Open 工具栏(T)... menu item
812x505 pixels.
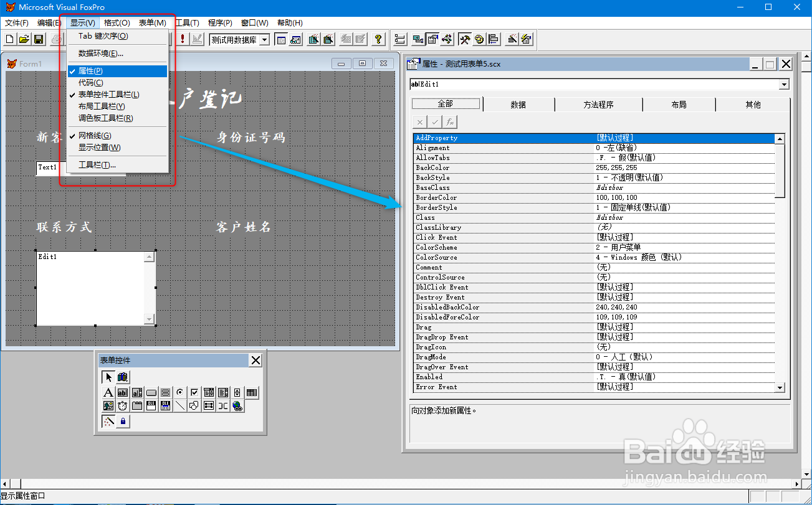[117, 165]
